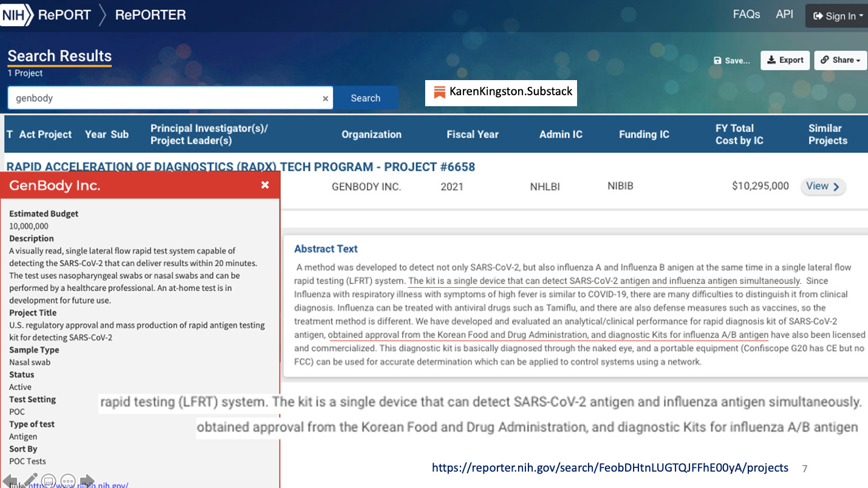Open the Share dropdown
Viewport: 868px width, 488px height.
[x=841, y=60]
